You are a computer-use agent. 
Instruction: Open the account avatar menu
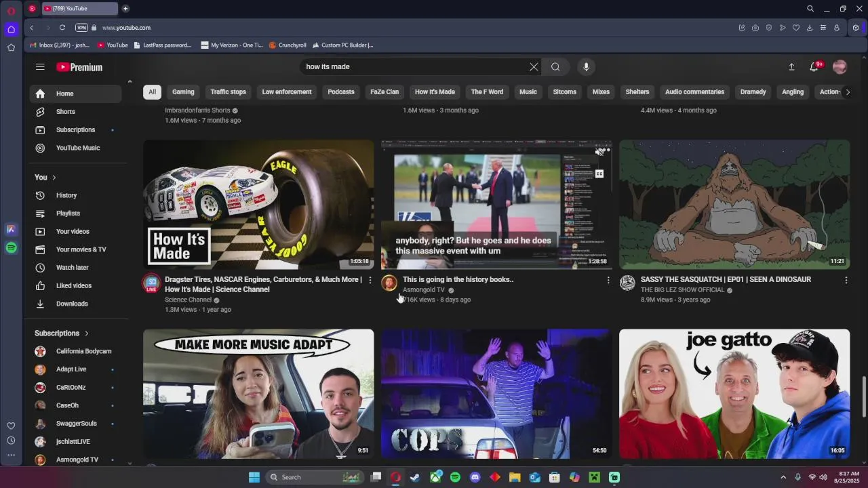point(840,66)
